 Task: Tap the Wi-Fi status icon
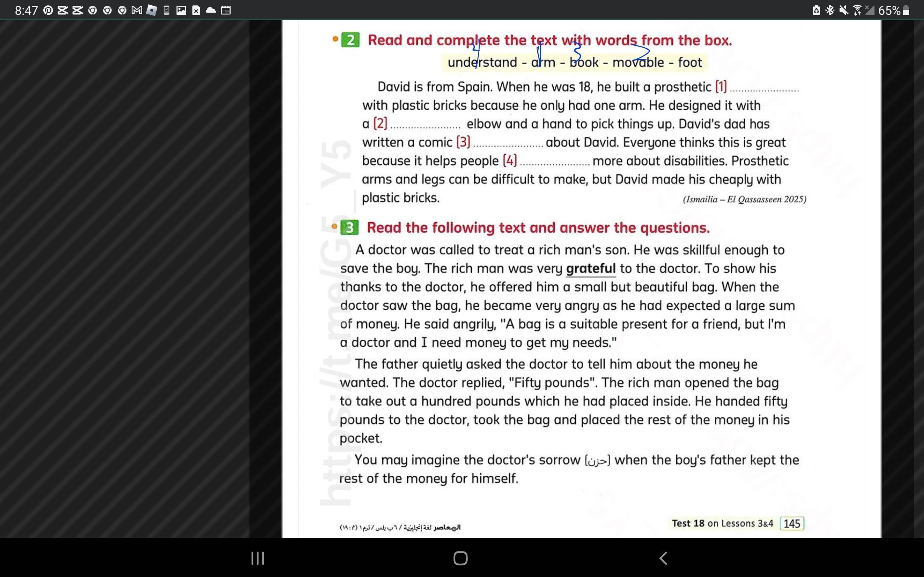click(857, 10)
